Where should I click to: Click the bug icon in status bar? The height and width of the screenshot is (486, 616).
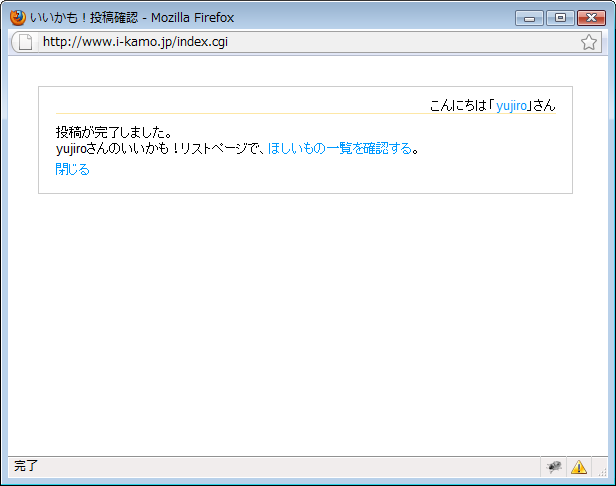point(554,467)
